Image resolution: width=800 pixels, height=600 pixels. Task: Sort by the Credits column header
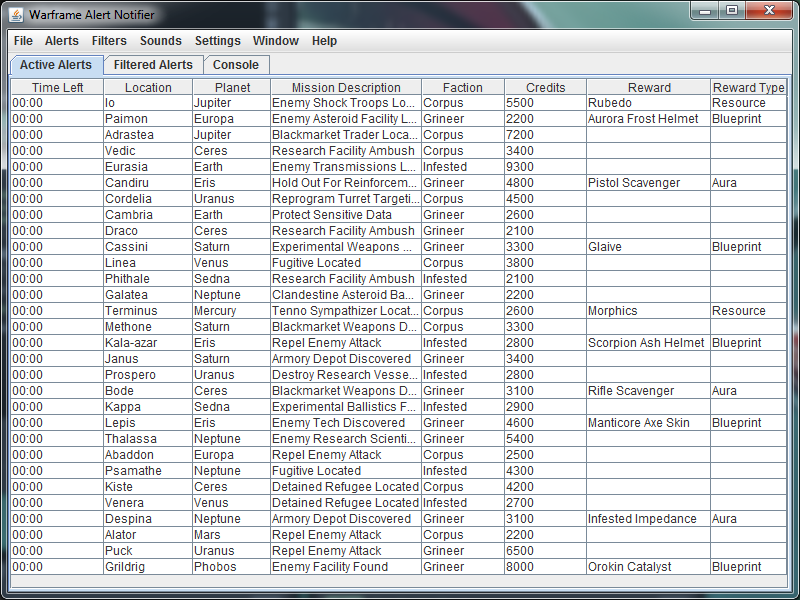pos(545,88)
